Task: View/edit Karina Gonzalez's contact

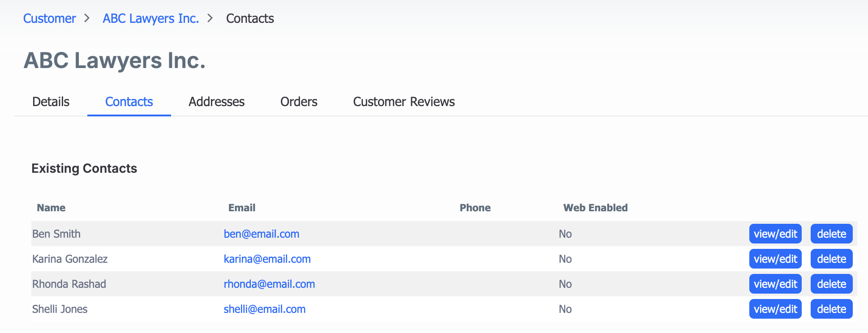Action: coord(775,259)
